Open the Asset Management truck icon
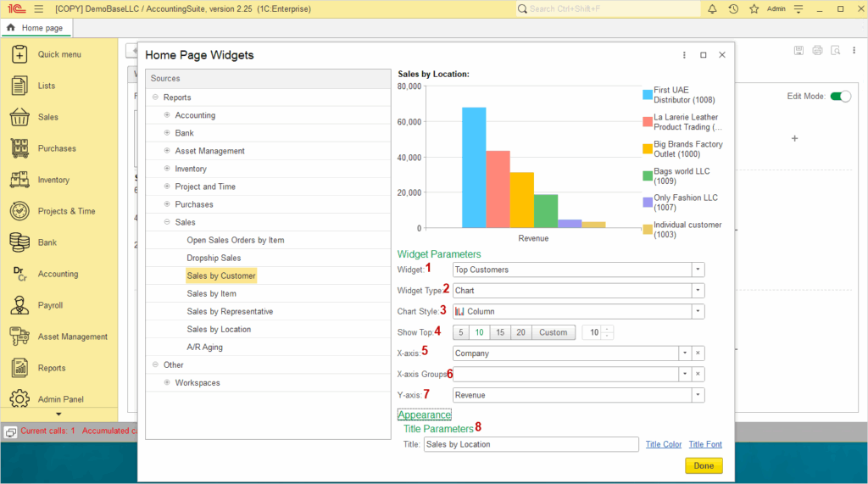The width and height of the screenshot is (868, 484). coord(19,337)
